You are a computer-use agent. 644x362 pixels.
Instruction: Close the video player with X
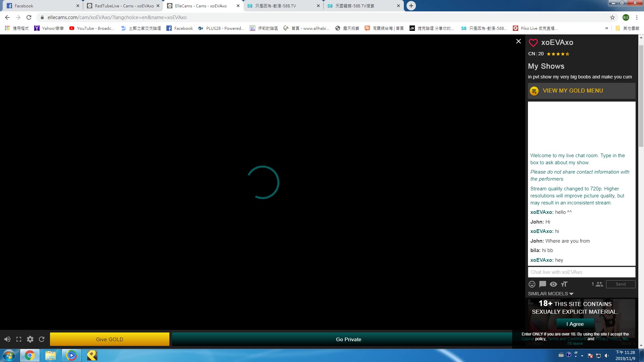coord(519,41)
